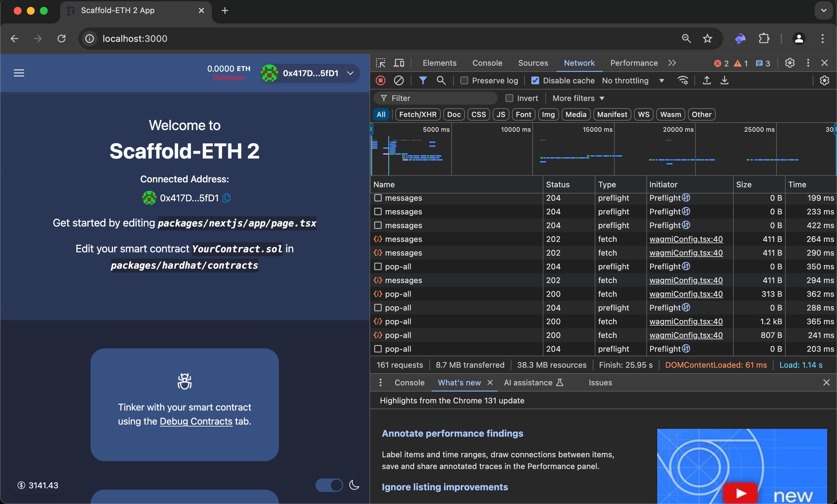The width and height of the screenshot is (837, 504).
Task: Bookmark this page with the star icon
Action: click(x=707, y=39)
